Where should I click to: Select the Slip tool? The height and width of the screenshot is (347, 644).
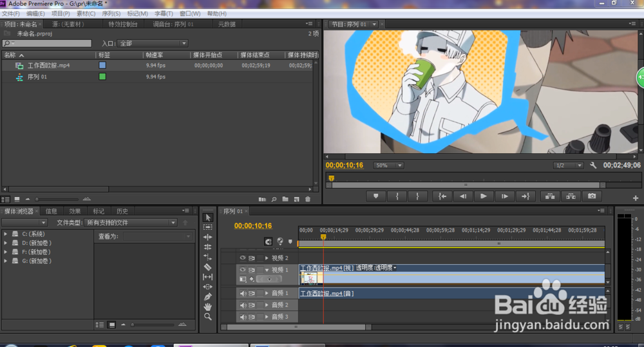coord(208,277)
